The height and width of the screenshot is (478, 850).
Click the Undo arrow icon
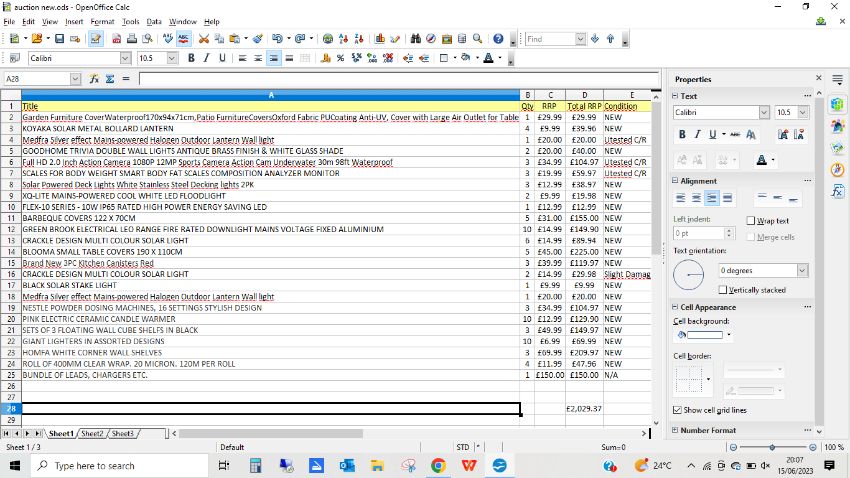[x=277, y=39]
